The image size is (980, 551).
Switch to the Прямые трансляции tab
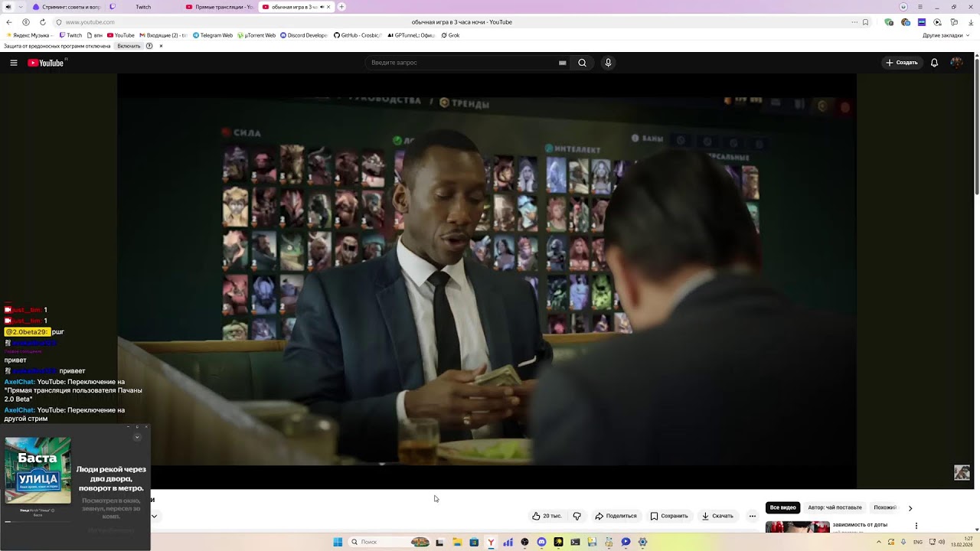(219, 7)
